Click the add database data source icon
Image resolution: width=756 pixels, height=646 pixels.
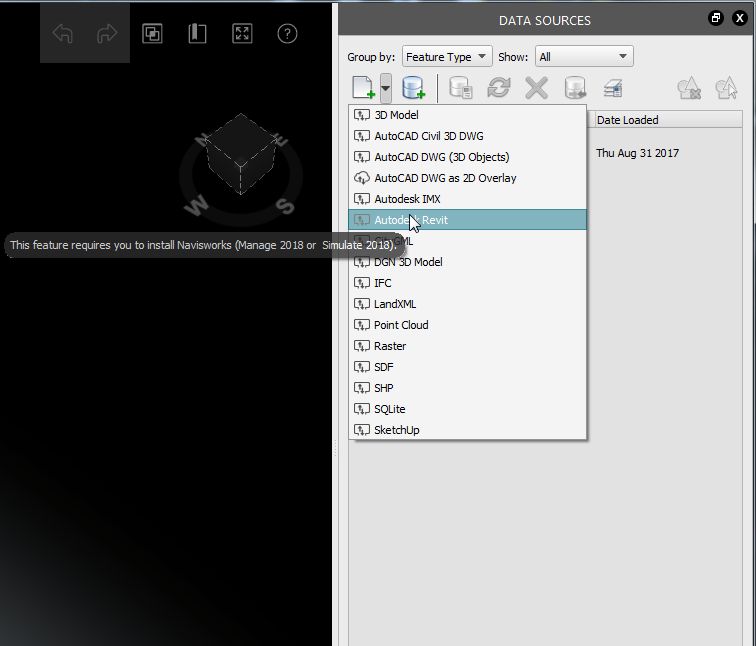point(414,88)
